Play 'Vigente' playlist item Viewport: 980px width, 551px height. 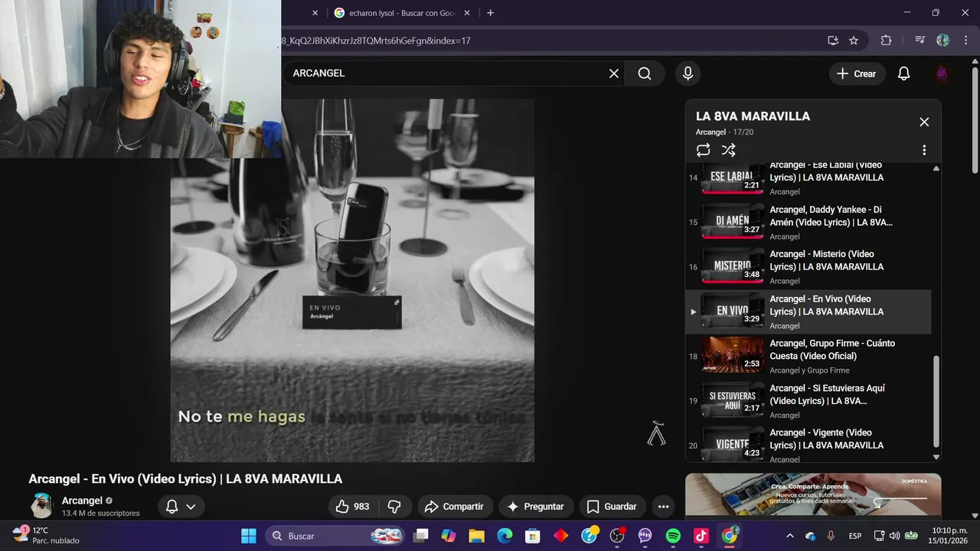(808, 444)
